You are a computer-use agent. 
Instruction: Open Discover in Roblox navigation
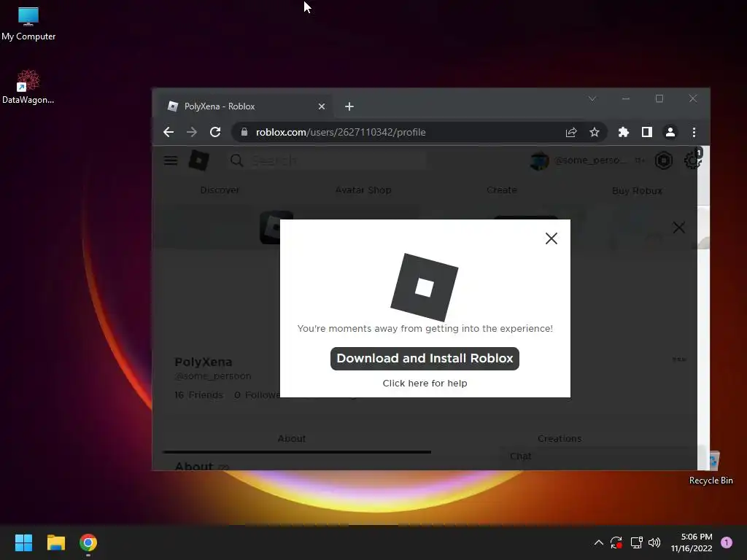pos(220,190)
